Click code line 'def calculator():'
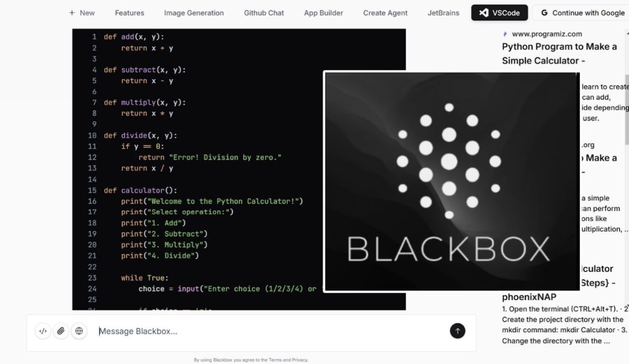Screen dimensions: 629x364 (140, 190)
